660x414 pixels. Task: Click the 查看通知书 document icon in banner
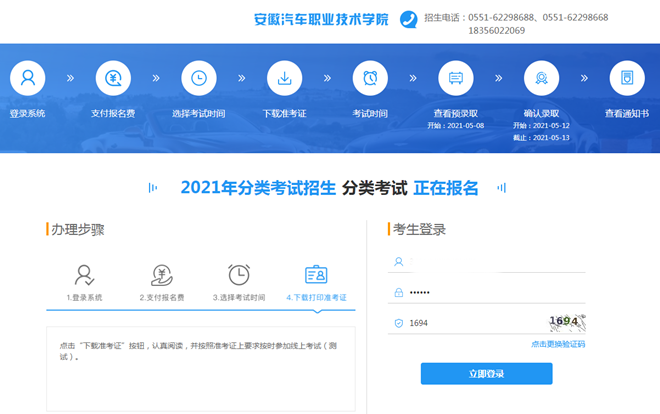coord(627,78)
